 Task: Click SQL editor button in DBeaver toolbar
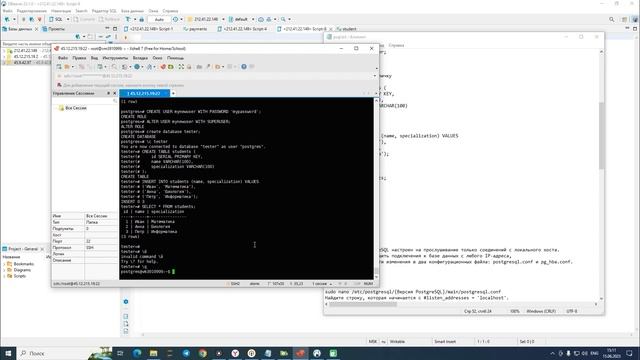click(57, 19)
